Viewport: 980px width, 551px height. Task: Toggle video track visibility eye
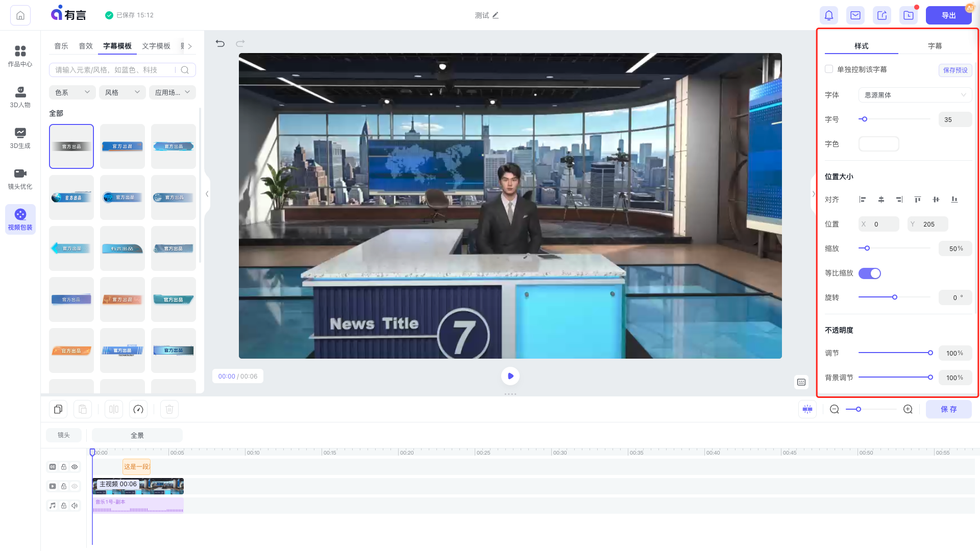pyautogui.click(x=75, y=486)
